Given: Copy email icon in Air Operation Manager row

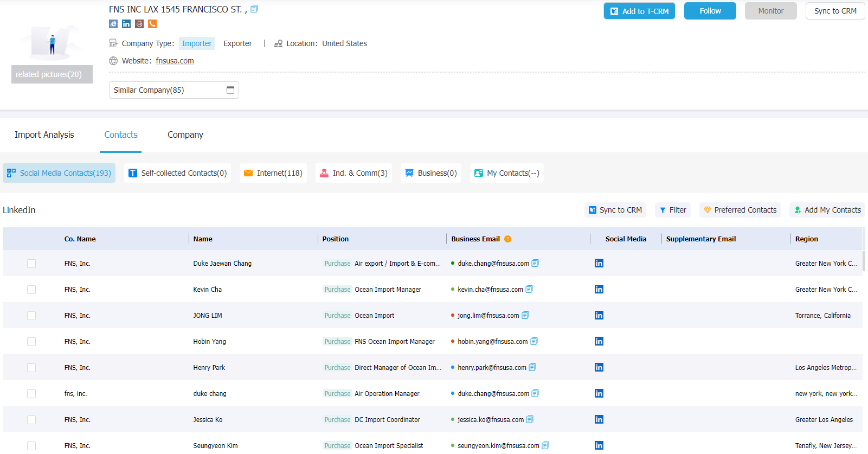Looking at the screenshot, I should pos(535,393).
